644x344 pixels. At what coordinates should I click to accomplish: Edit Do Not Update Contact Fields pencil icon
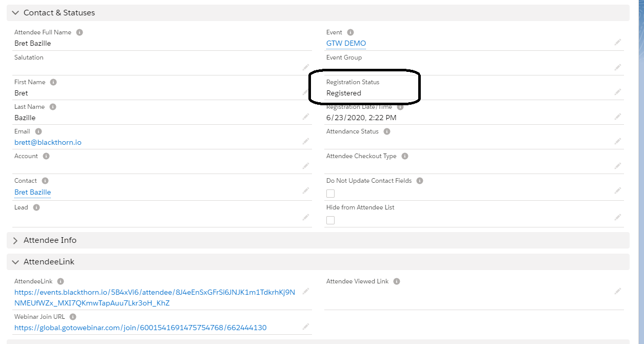618,190
